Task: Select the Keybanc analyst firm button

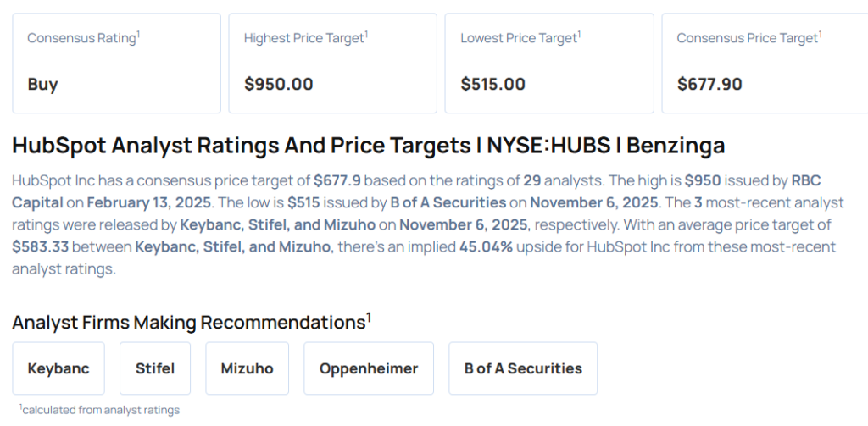Action: coord(58,368)
